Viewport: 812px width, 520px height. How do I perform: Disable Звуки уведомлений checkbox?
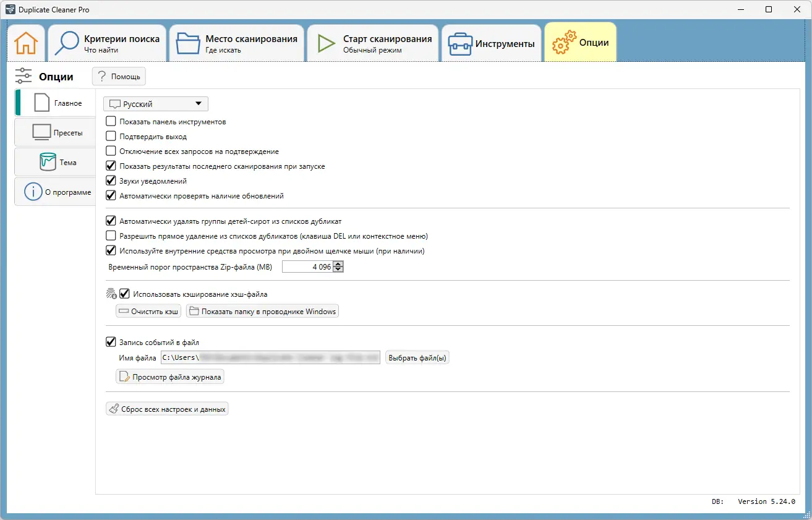coord(111,181)
